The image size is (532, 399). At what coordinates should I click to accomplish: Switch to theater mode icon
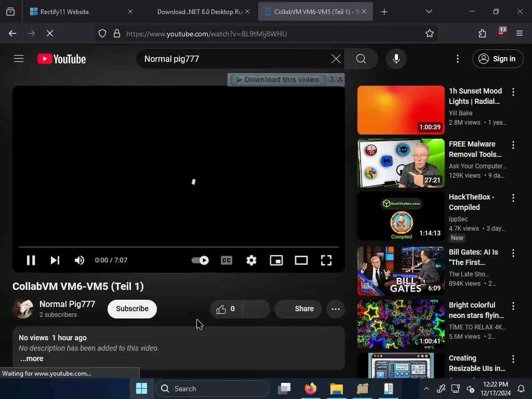301,260
